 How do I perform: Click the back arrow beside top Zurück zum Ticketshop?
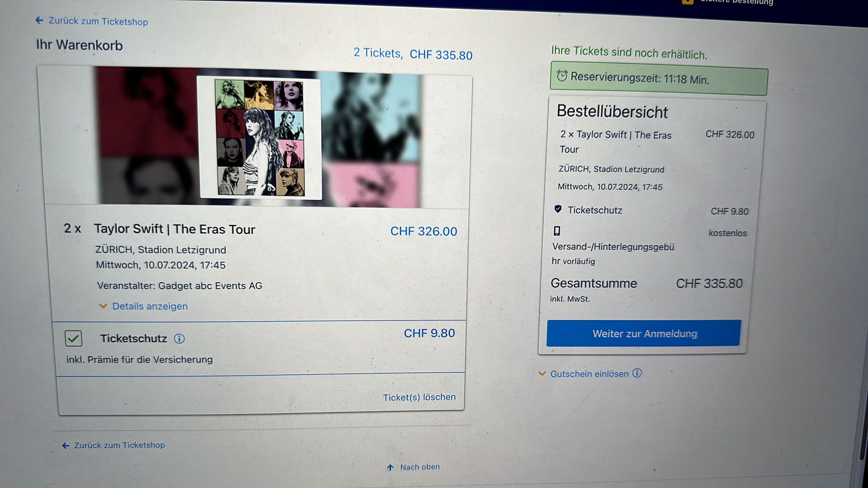[39, 20]
